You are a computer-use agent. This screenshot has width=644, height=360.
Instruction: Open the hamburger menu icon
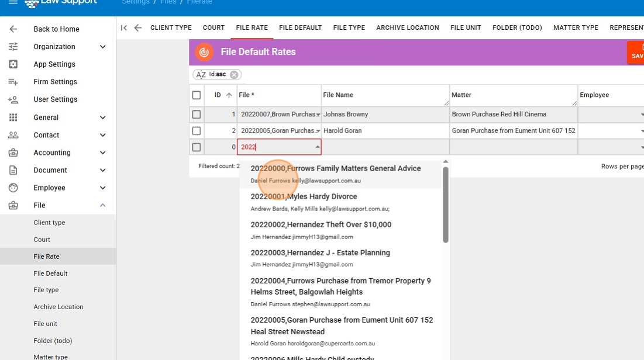tap(13, 3)
